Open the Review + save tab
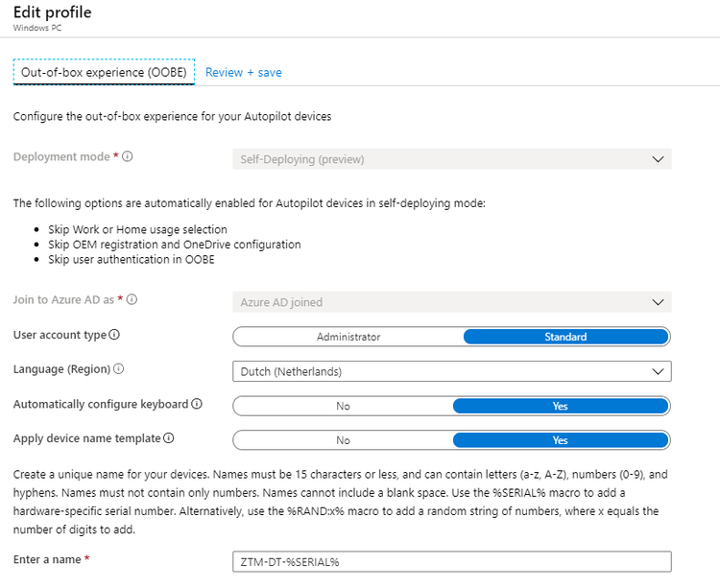Viewport: 720px width, 588px height. [244, 73]
